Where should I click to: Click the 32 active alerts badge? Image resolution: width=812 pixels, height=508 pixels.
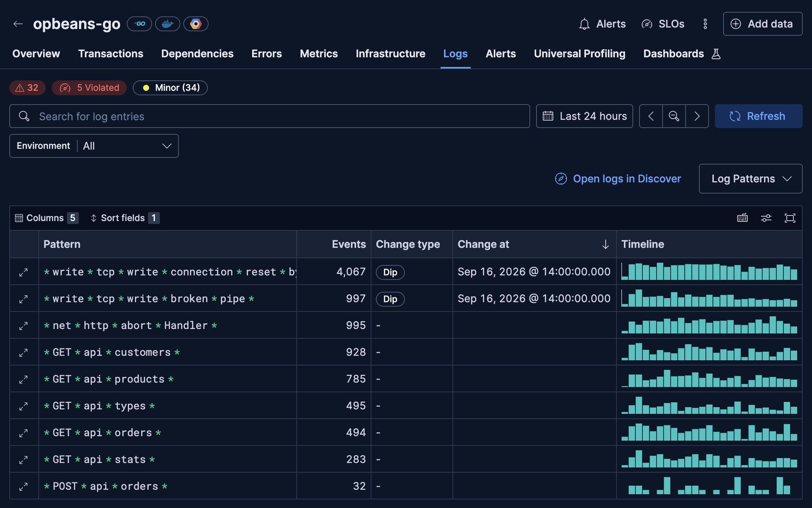(27, 88)
